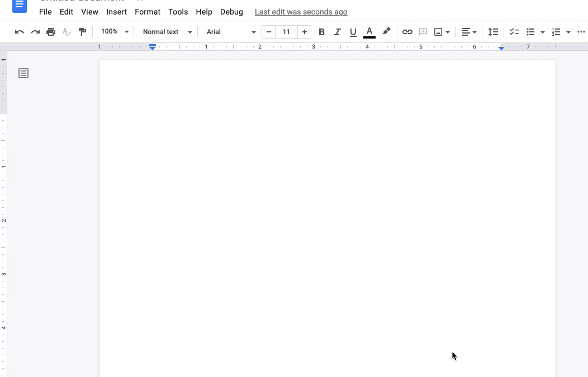
Task: Click the Google Docs home icon
Action: pos(20,6)
